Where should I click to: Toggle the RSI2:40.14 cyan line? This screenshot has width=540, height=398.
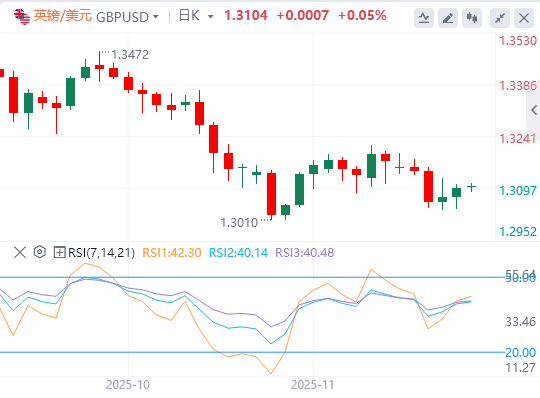pyautogui.click(x=238, y=253)
